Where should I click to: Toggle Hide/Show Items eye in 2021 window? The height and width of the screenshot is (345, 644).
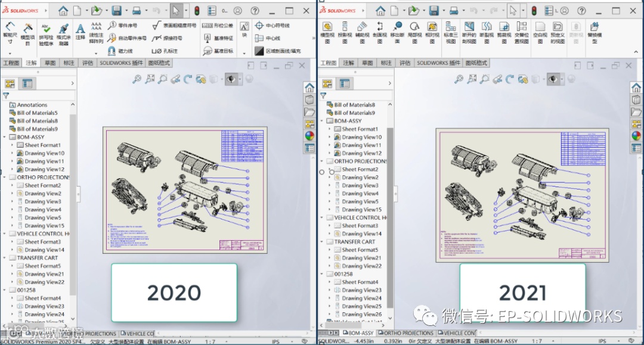553,79
